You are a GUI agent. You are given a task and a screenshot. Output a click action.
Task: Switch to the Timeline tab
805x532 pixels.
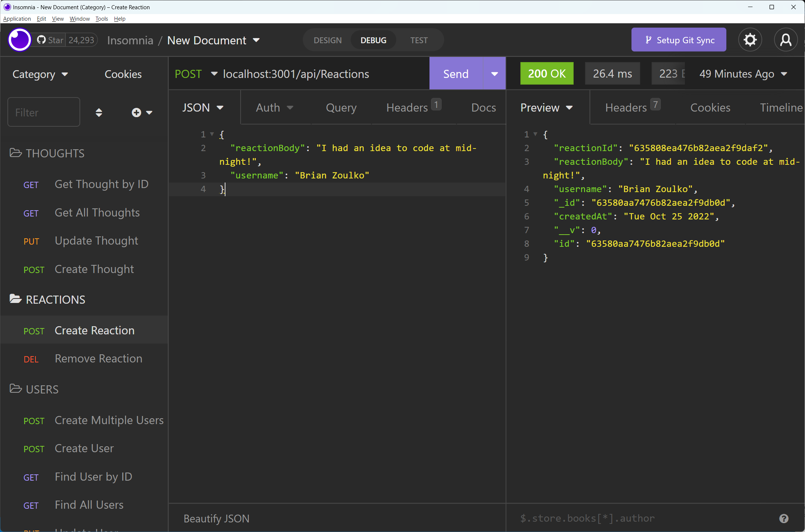click(x=781, y=108)
